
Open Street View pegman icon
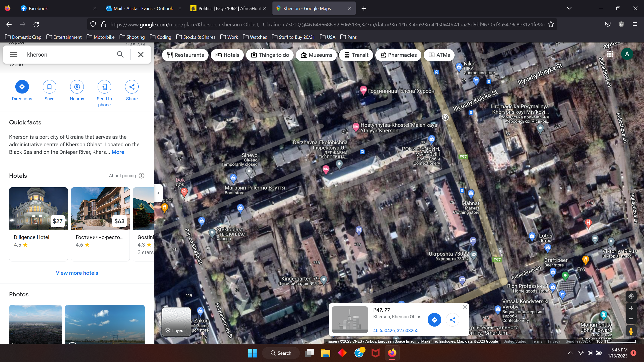(631, 331)
